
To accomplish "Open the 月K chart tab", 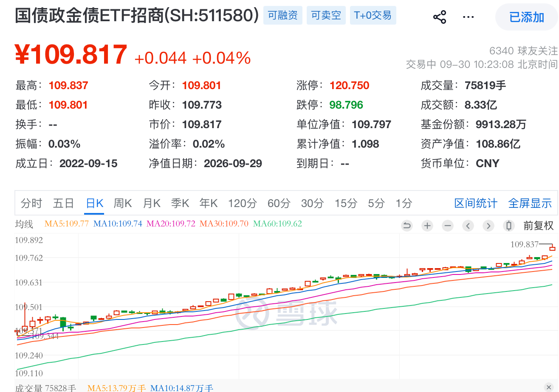I will (152, 204).
